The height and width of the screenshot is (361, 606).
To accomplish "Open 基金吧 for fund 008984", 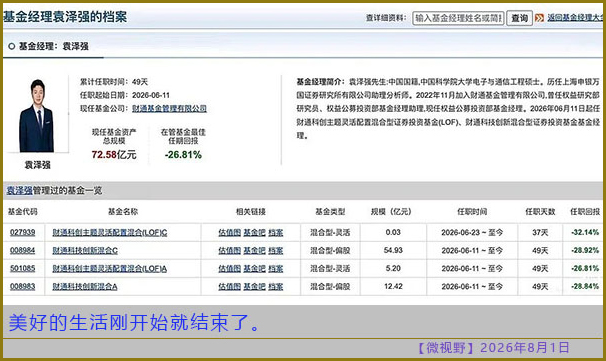I will tap(254, 250).
